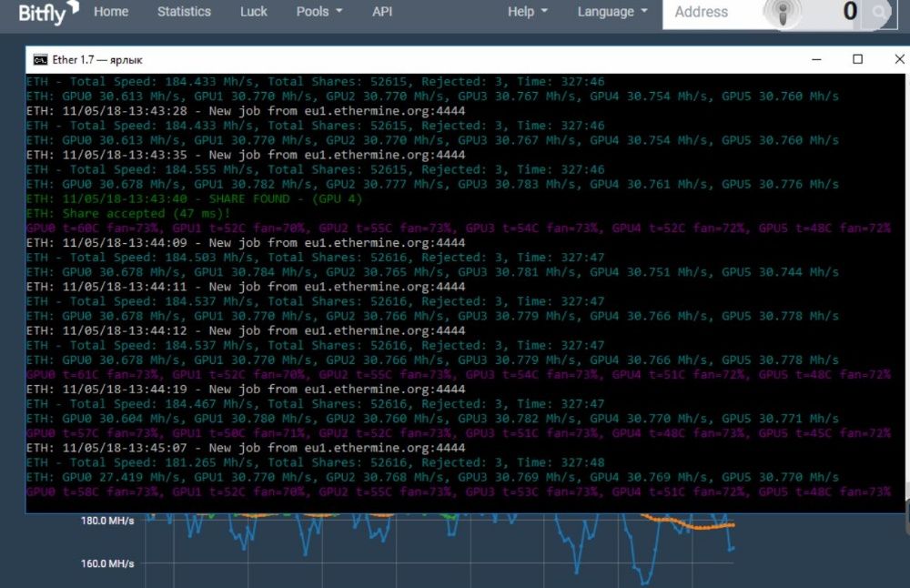Minimize the Ether 1.7 console window

point(816,59)
